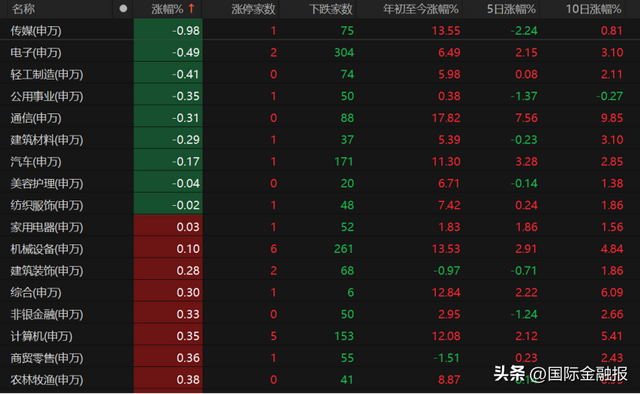Click the 17.82 year-to-date value for 通信
The height and width of the screenshot is (394, 640).
[x=446, y=118]
